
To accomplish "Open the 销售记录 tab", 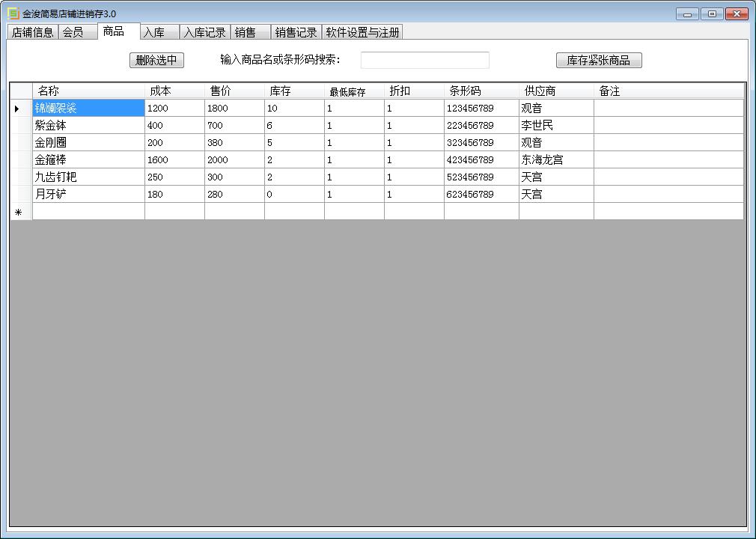I will tap(296, 32).
